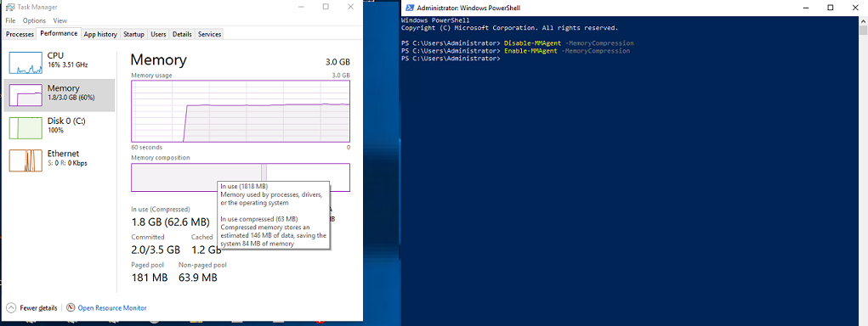Click the Non-paged pool 63.9 MB value

click(197, 277)
